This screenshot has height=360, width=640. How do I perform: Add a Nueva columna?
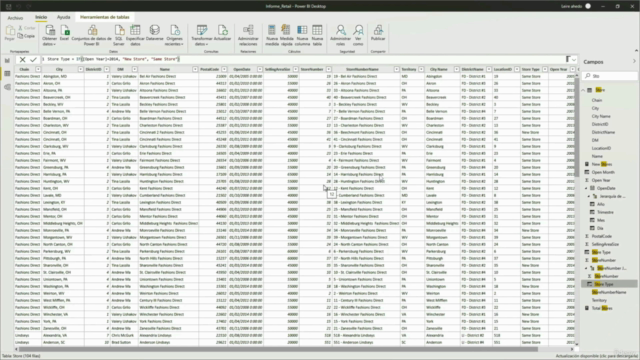pyautogui.click(x=302, y=35)
